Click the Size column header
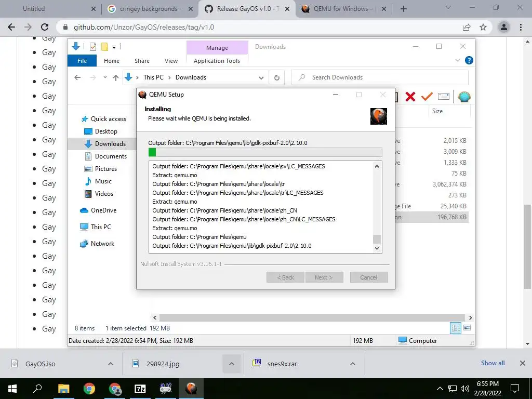The width and height of the screenshot is (532, 399). 437,111
